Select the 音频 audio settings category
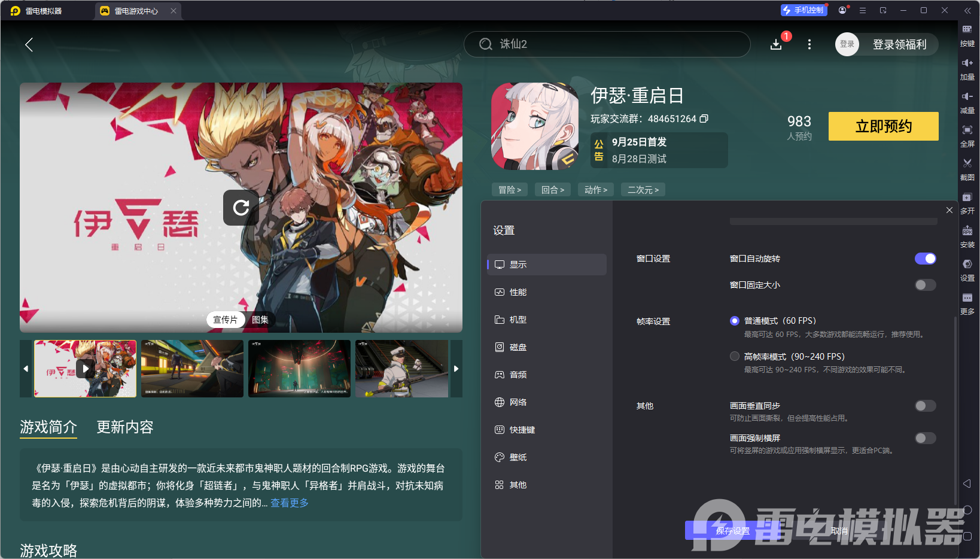Screen dimensions: 980x559 [518, 374]
